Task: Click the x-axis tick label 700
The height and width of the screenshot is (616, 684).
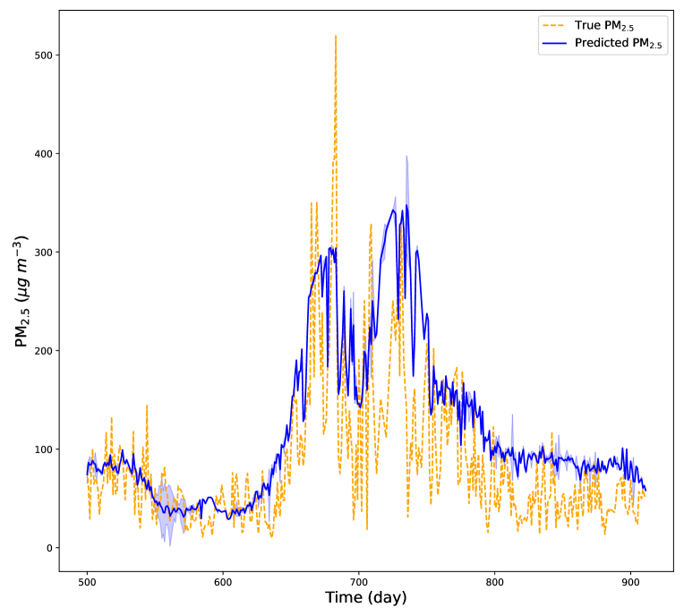Action: [359, 582]
